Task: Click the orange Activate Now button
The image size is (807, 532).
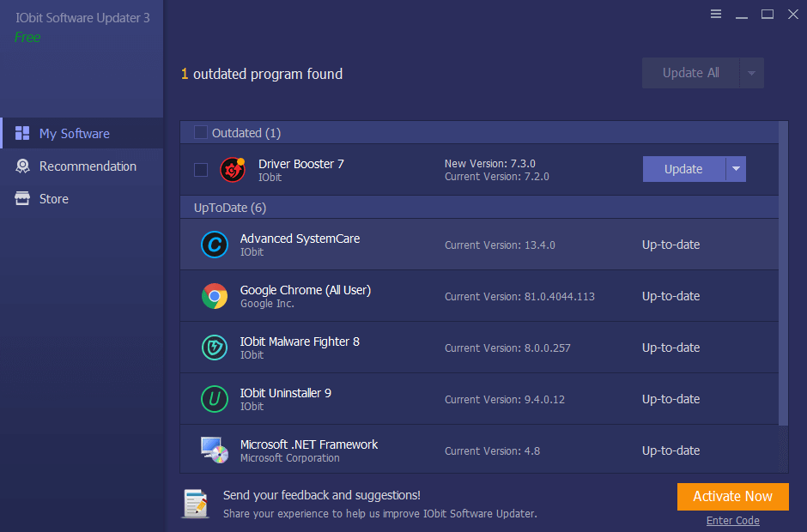Action: 732,496
